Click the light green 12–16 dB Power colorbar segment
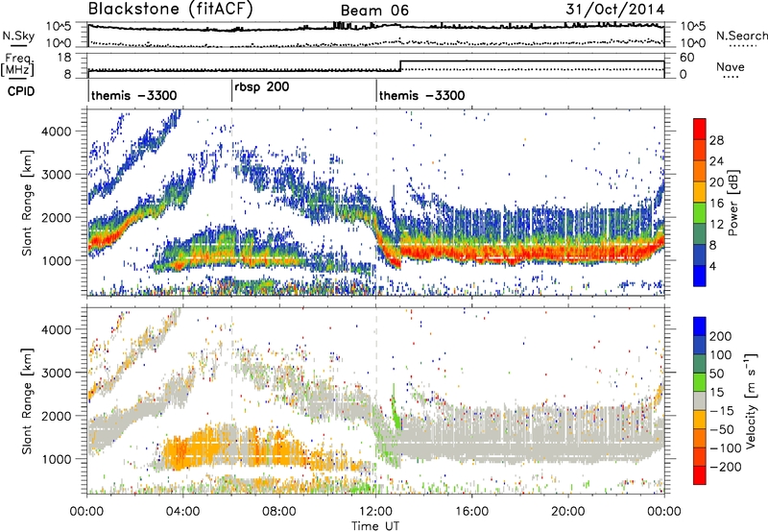The image size is (768, 532). click(x=700, y=212)
